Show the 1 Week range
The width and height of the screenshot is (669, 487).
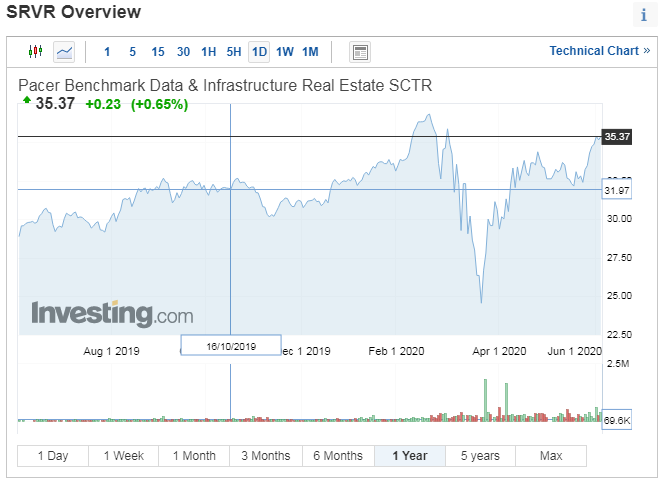(x=124, y=456)
